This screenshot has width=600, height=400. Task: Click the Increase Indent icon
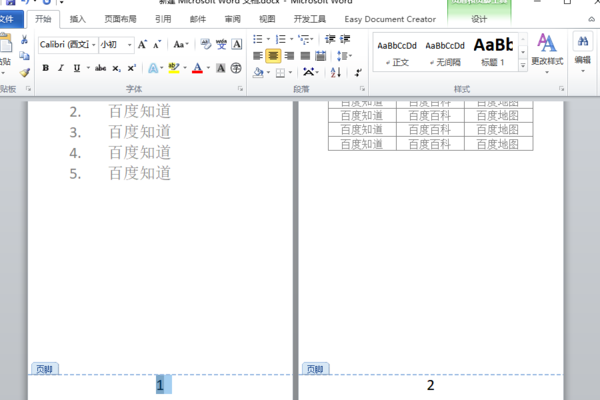click(345, 39)
